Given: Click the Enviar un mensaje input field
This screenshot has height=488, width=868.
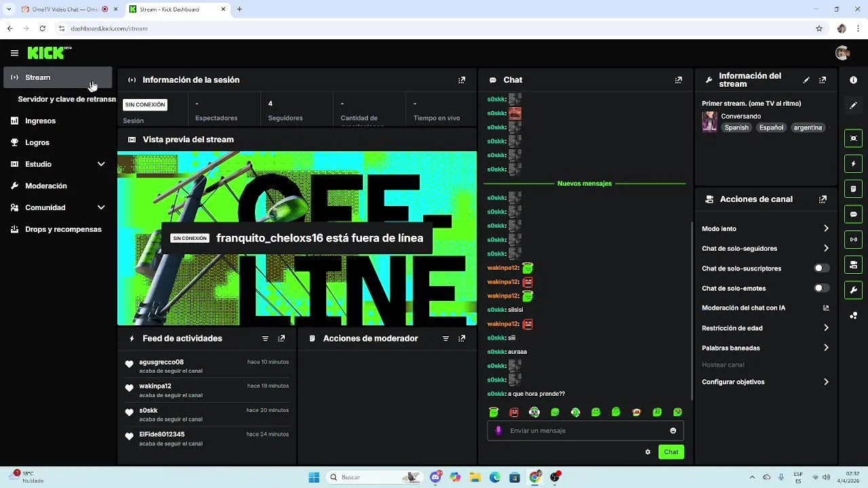Looking at the screenshot, I should coord(585,430).
